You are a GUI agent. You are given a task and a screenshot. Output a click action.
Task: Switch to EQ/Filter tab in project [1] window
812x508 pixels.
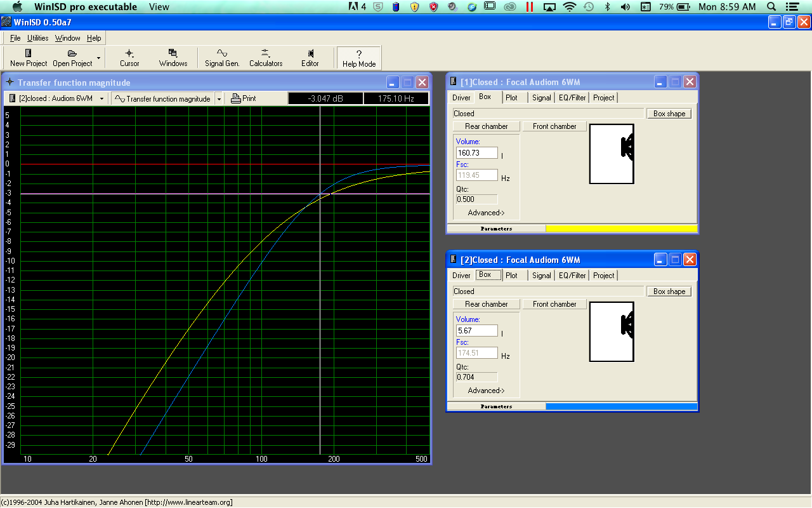[x=572, y=97]
